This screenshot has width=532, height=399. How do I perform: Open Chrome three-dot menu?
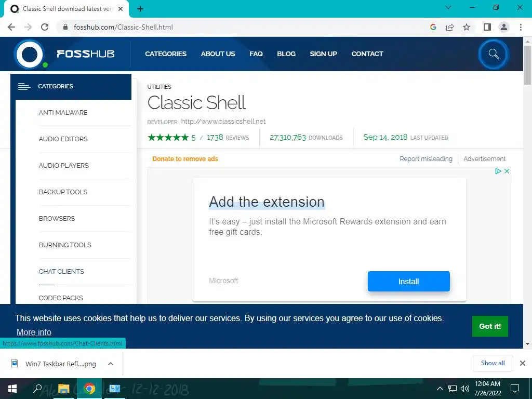click(521, 27)
